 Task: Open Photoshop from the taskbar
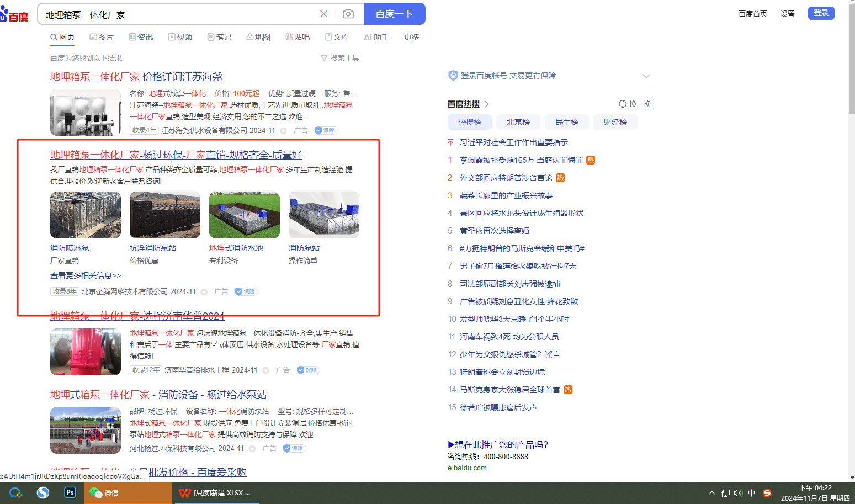point(70,492)
